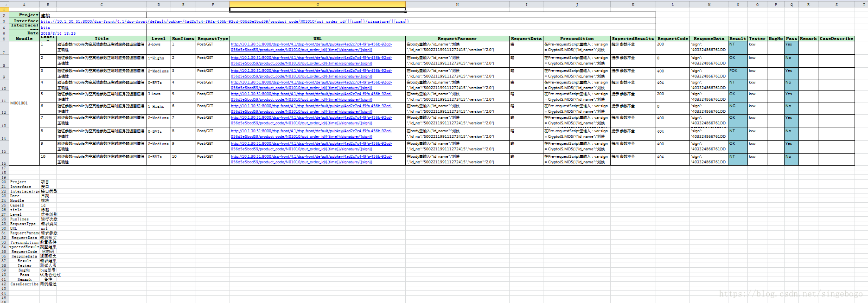Select 'InterfaceType' legend cell in row 22
Screen dimensions: 868x303
pos(24,191)
